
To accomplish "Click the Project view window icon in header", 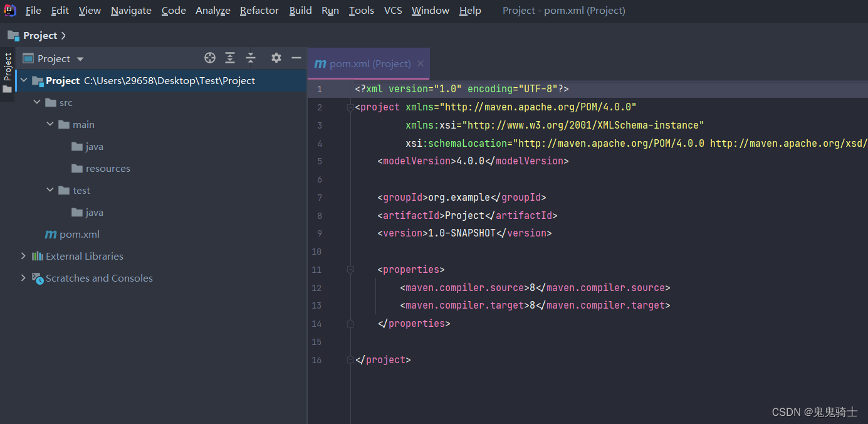I will pos(28,58).
